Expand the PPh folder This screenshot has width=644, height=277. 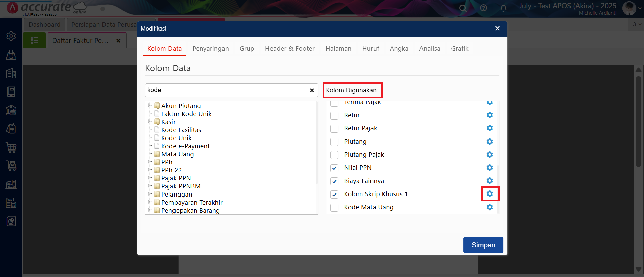pos(150,162)
